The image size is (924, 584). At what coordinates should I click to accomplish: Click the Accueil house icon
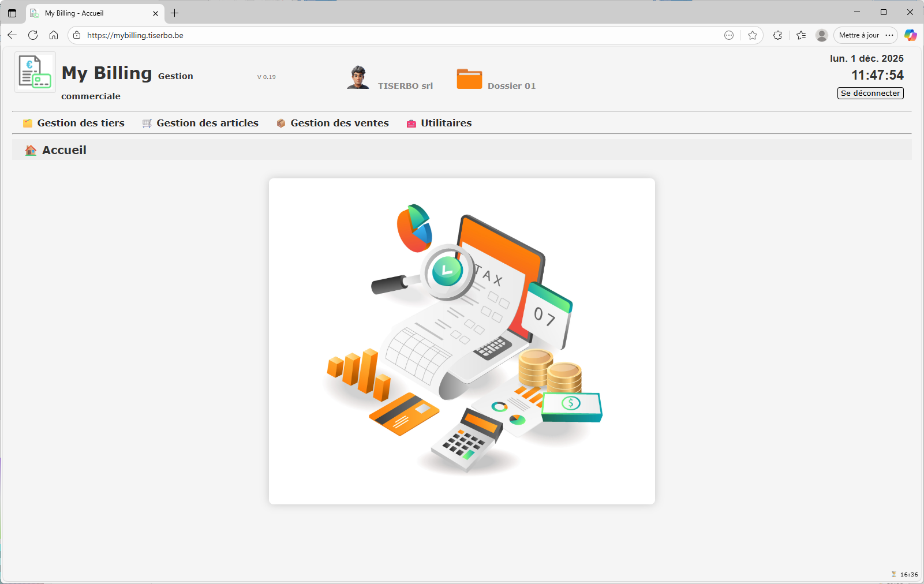tap(29, 149)
